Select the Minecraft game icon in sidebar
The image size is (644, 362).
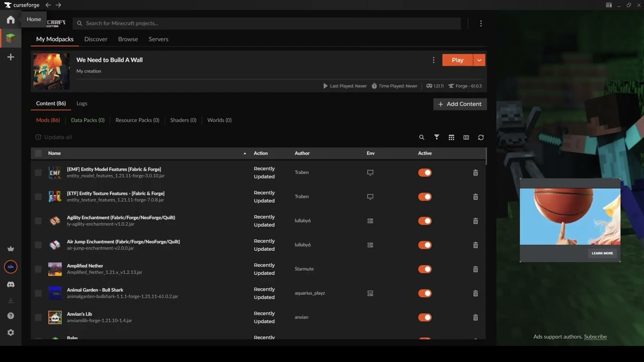point(11,38)
